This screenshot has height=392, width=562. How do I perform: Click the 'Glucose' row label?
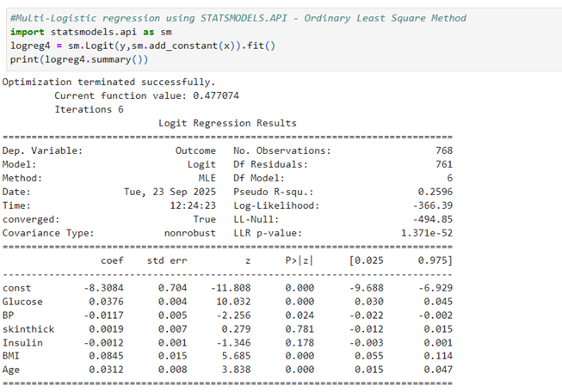(22, 302)
